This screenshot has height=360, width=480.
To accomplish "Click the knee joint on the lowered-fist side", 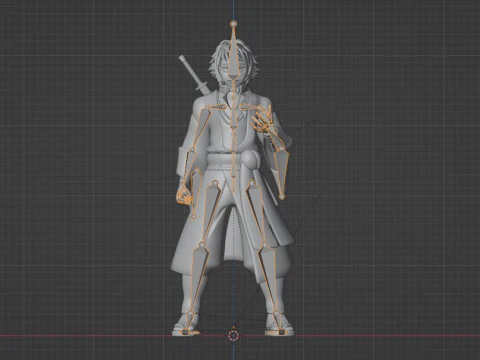I will (201, 245).
